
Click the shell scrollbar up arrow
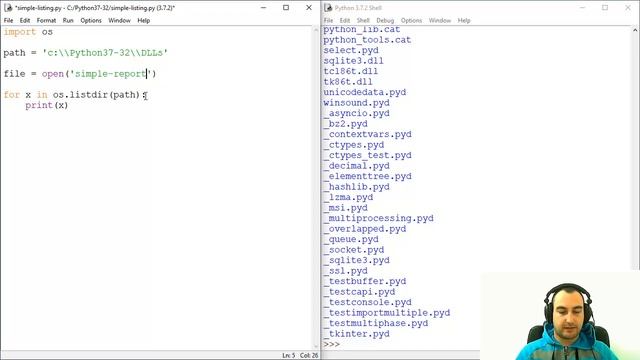[635, 30]
